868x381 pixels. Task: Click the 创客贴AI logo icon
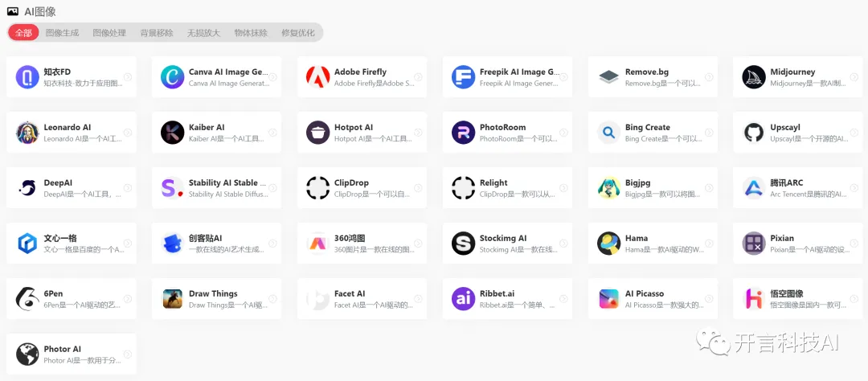(x=172, y=243)
